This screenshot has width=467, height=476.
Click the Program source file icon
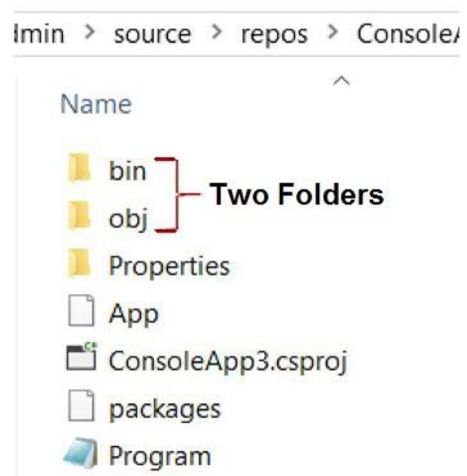pos(80,452)
